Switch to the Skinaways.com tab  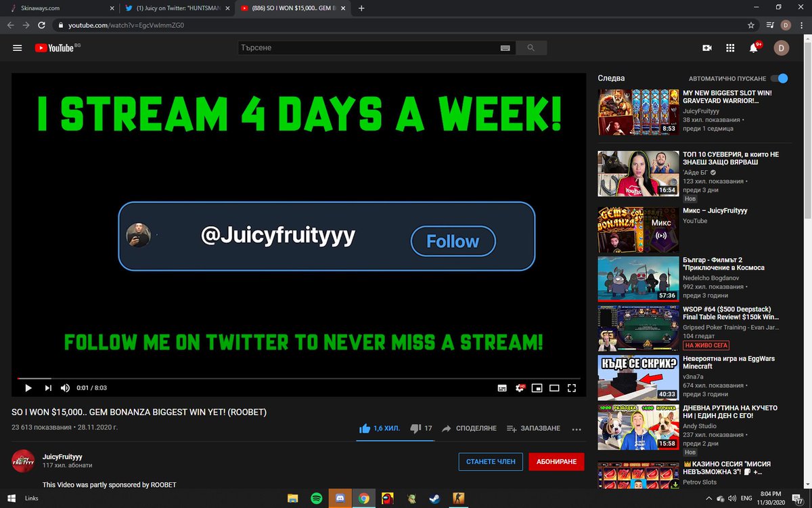coord(60,8)
